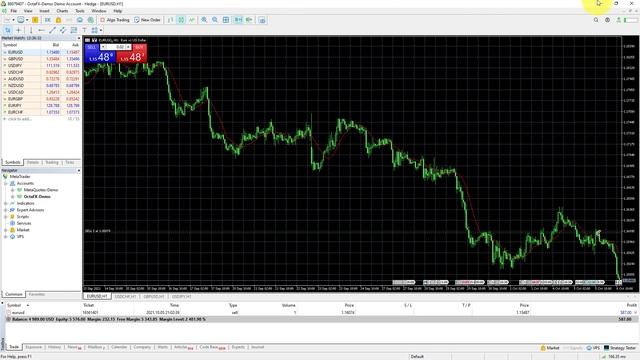Click the Zoom Out magnifier icon
This screenshot has height=360, width=640.
[215, 20]
